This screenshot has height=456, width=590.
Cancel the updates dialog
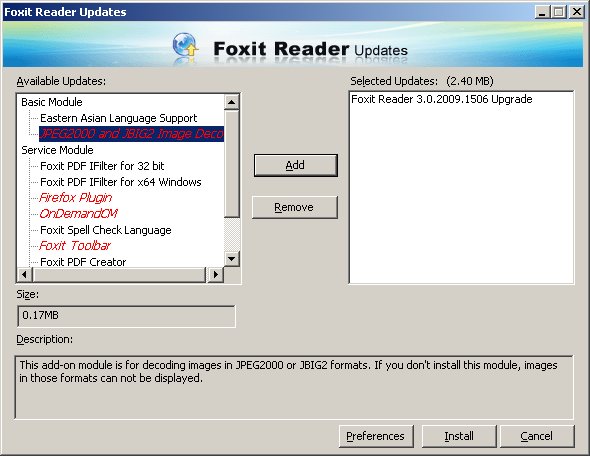(537, 436)
